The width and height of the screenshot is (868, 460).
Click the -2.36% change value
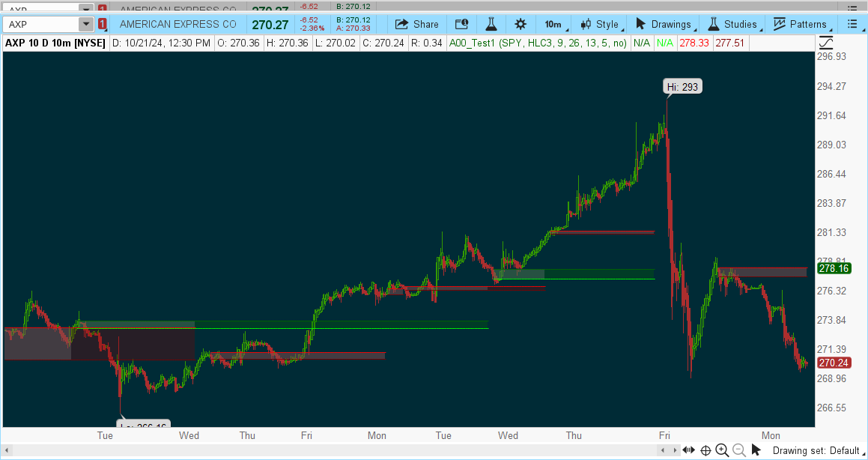312,28
